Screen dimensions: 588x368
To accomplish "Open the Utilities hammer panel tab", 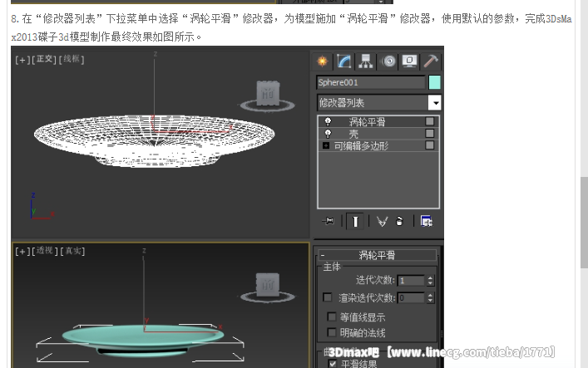I will 430,61.
